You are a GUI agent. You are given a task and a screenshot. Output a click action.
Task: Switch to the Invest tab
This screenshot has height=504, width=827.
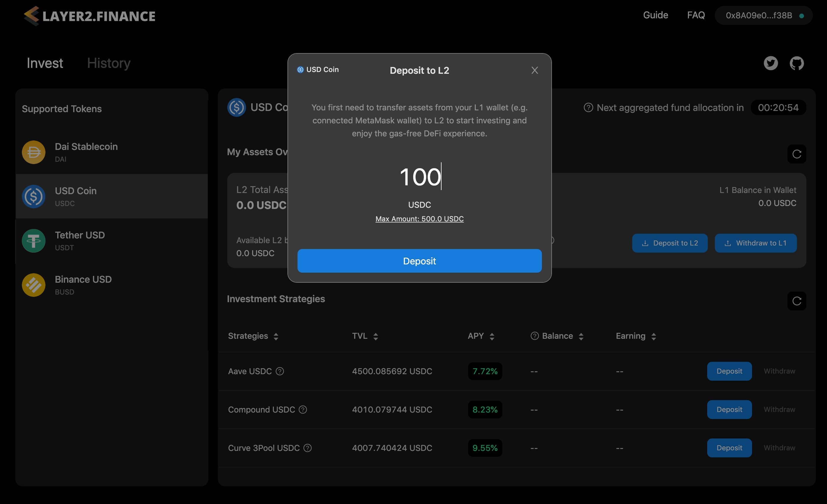click(45, 63)
